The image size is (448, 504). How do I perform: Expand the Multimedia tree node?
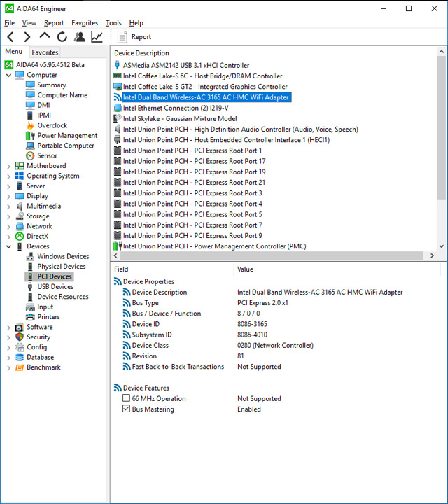point(8,206)
